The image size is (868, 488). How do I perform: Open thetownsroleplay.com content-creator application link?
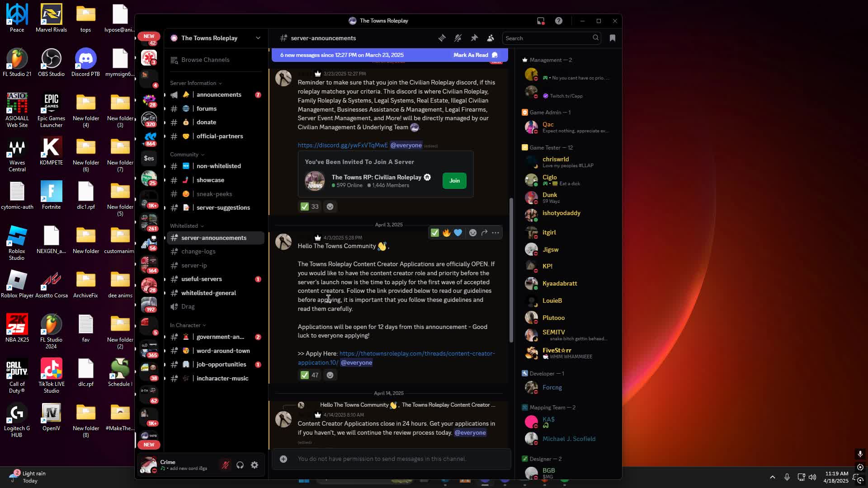[x=396, y=358]
